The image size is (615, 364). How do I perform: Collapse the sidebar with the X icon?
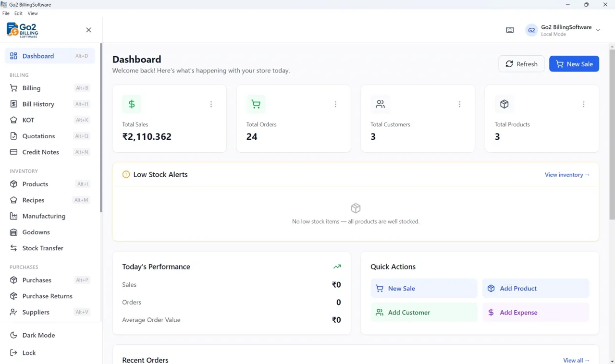(x=88, y=30)
